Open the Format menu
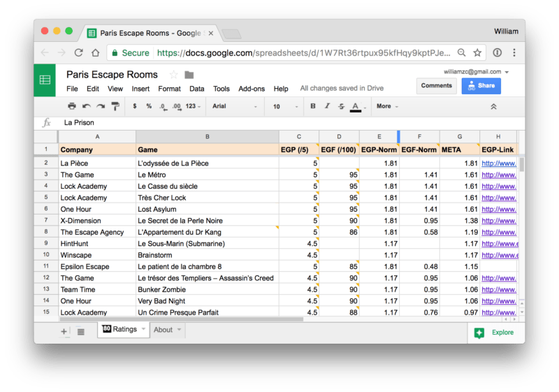The height and width of the screenshot is (392, 559). (169, 89)
